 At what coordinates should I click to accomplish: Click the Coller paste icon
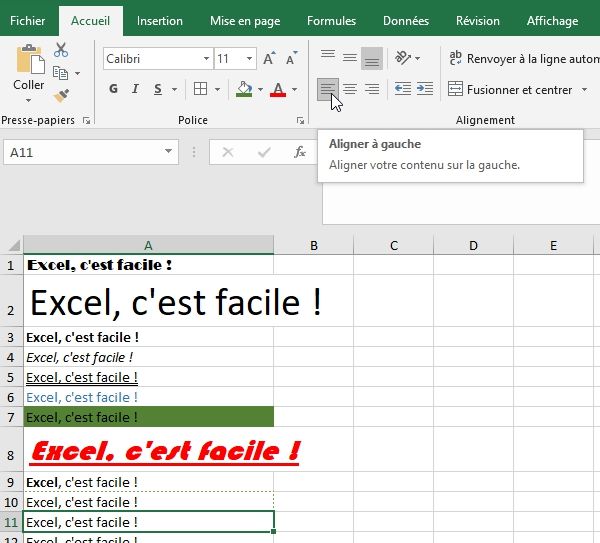(30, 59)
